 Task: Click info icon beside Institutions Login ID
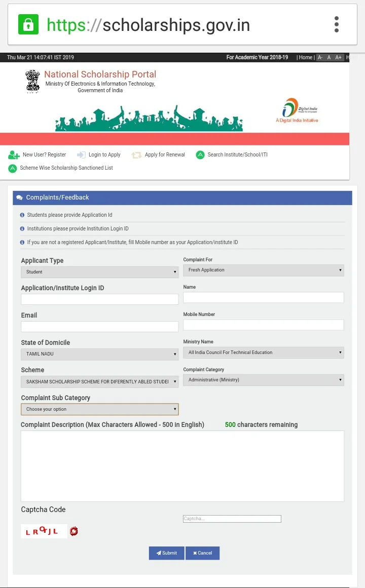[x=22, y=229]
